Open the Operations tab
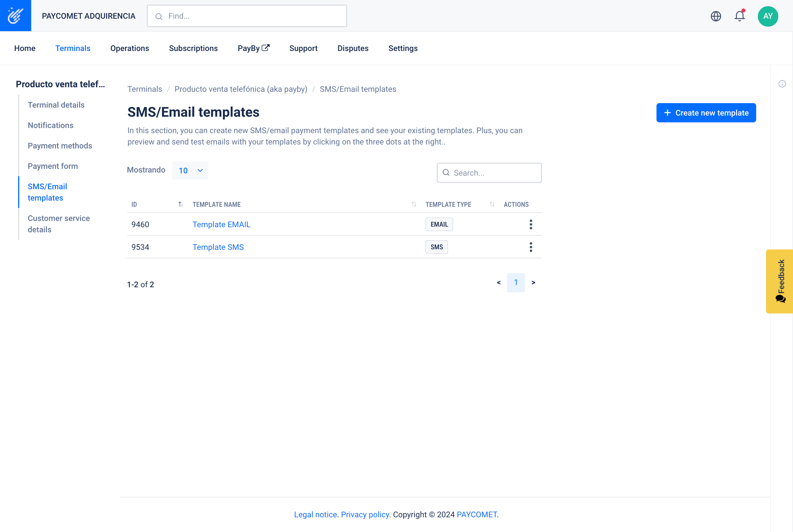The height and width of the screenshot is (532, 793). (x=129, y=48)
